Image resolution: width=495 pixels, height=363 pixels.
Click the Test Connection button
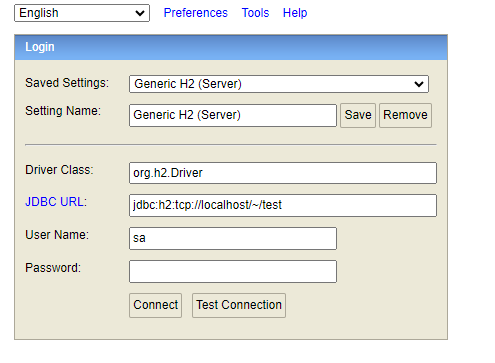239,305
